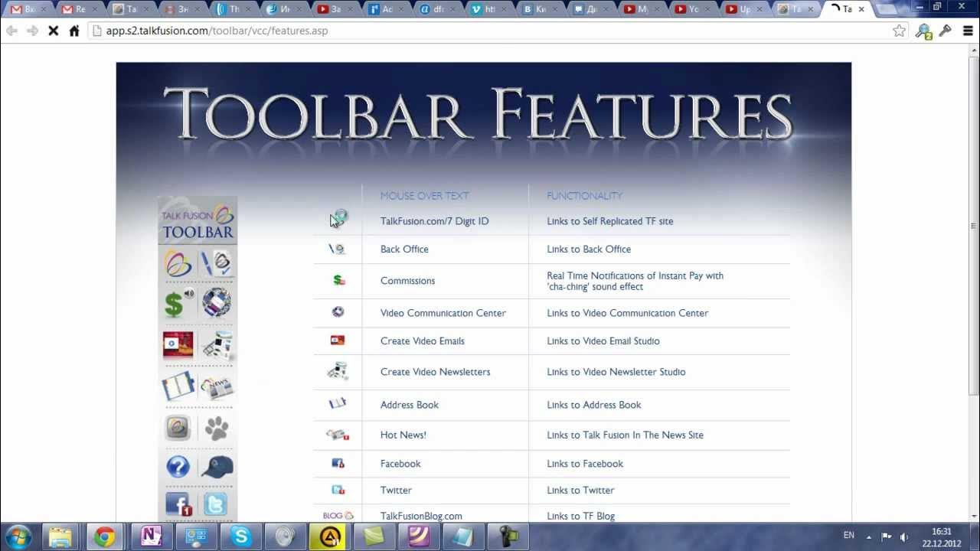
Task: Go to the Chrome home page button
Action: click(x=74, y=31)
